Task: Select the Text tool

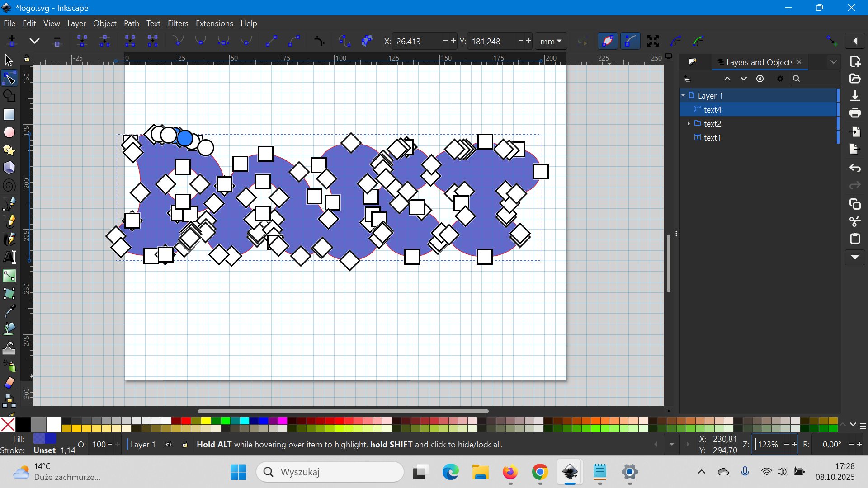Action: point(9,257)
